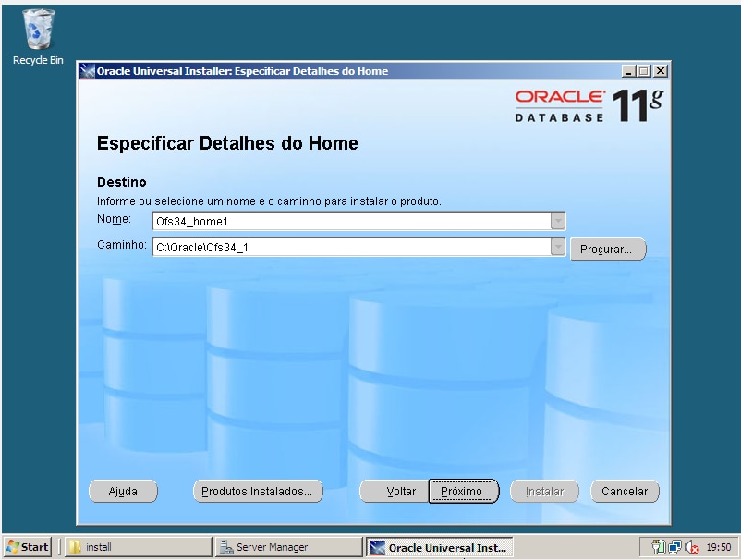
Task: Click the Caminho: field label
Action: 121,245
